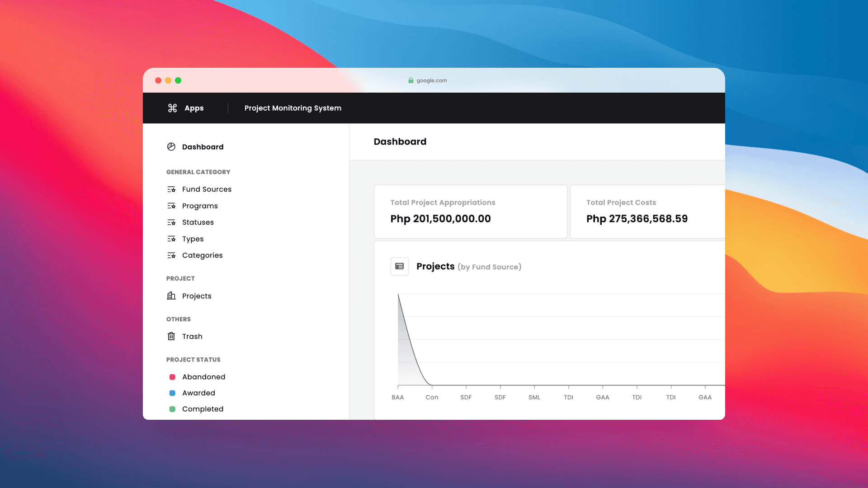The image size is (868, 488).
Task: Click the Categories list-star icon
Action: (x=171, y=255)
